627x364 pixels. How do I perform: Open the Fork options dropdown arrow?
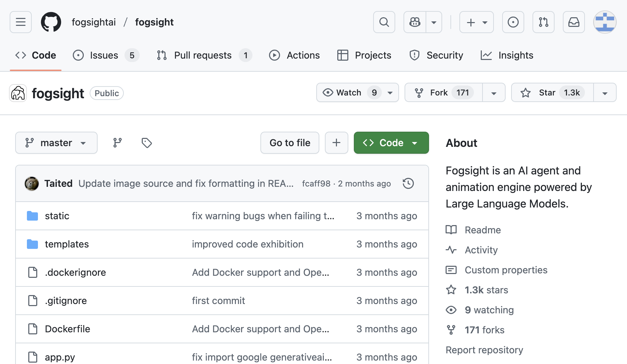point(494,93)
